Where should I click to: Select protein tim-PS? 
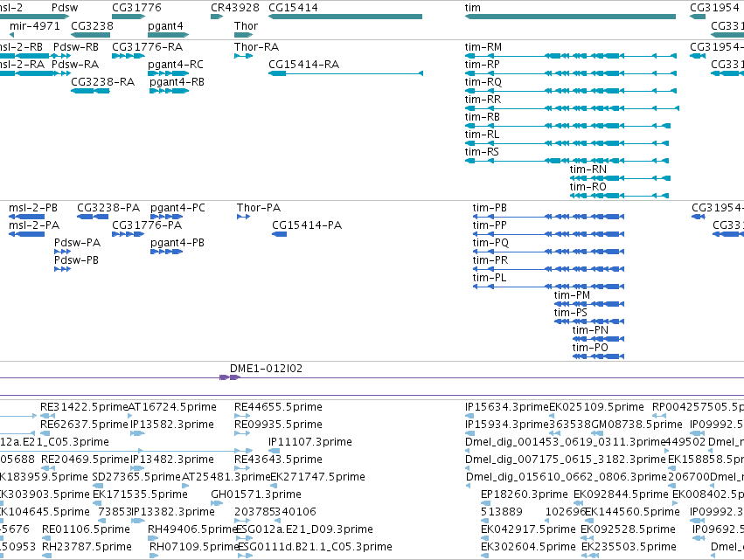(x=589, y=321)
